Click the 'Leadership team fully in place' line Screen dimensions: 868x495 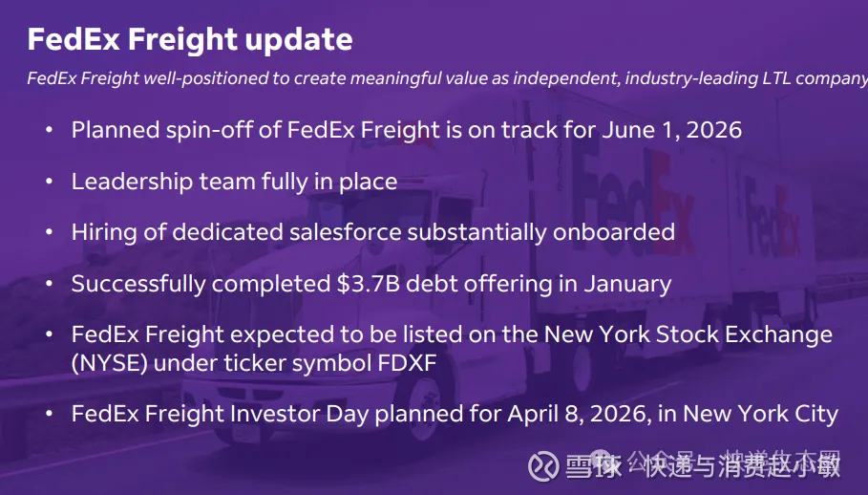tap(234, 182)
